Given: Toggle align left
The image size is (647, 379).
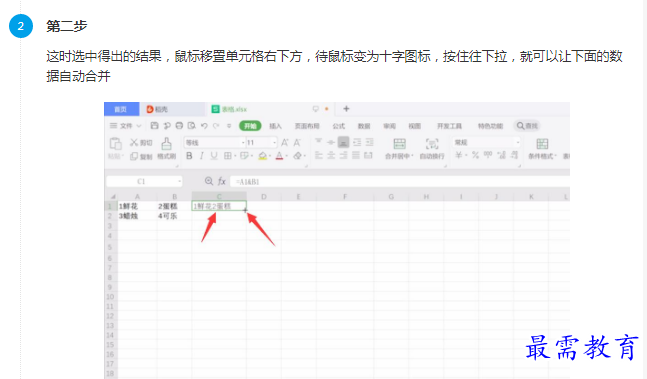Looking at the screenshot, I should click(x=319, y=155).
